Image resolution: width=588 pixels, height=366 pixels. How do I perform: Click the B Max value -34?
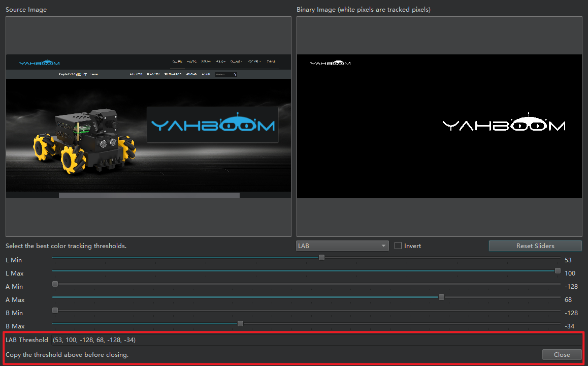[x=570, y=326]
